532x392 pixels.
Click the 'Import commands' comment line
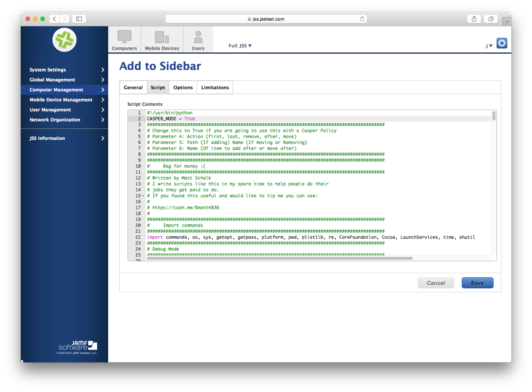click(175, 225)
